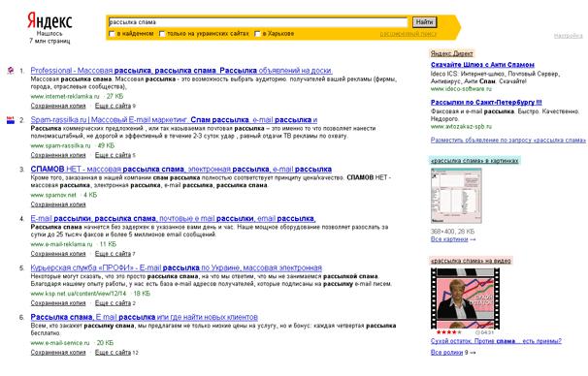588x376 pixels.
Task: Open the Яндекс.Директ label link
Action: pyautogui.click(x=452, y=53)
